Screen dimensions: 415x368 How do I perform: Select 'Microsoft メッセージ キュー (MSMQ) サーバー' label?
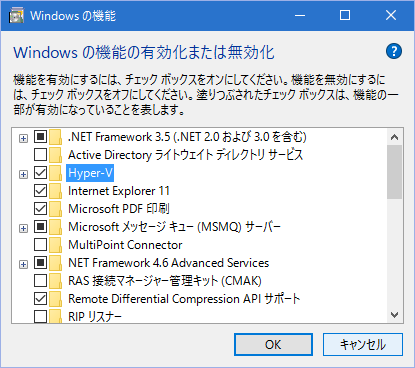174,227
